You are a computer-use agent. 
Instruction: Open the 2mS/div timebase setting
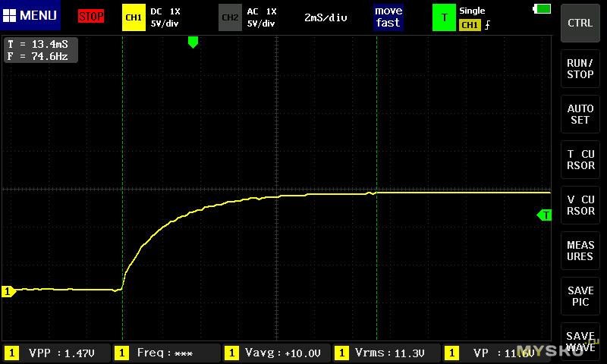pyautogui.click(x=326, y=17)
